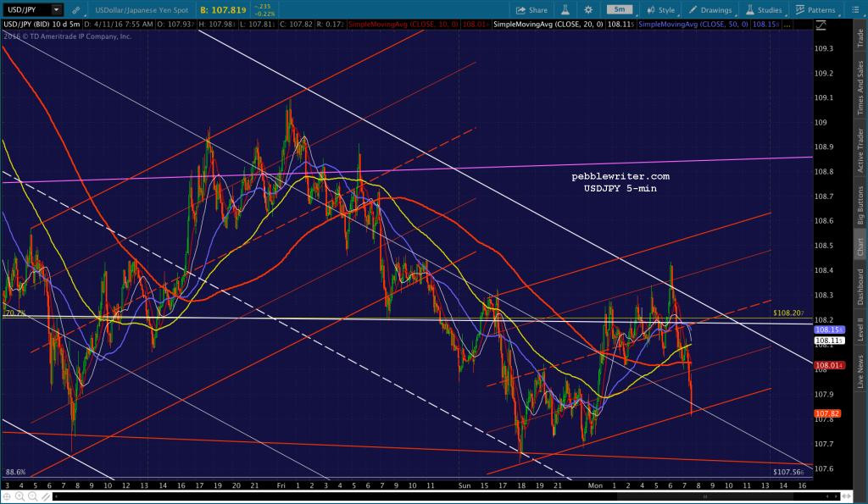This screenshot has height=504, width=868.
Task: Open chart settings via the gear icon
Action: [588, 9]
